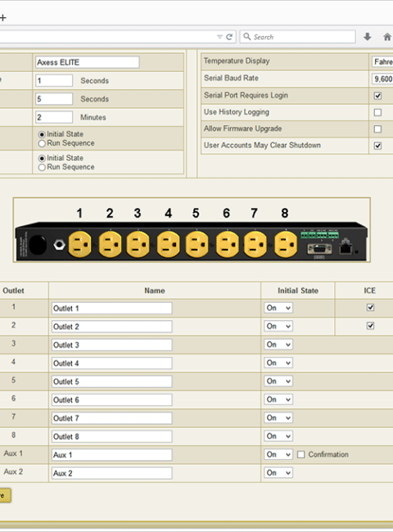
Task: Click outlet 1 in the device image
Action: pyautogui.click(x=79, y=244)
